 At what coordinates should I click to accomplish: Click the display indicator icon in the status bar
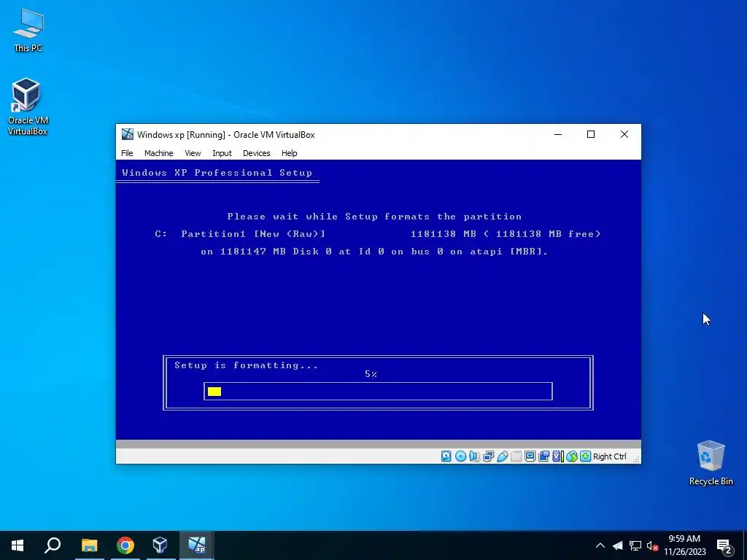coord(530,456)
